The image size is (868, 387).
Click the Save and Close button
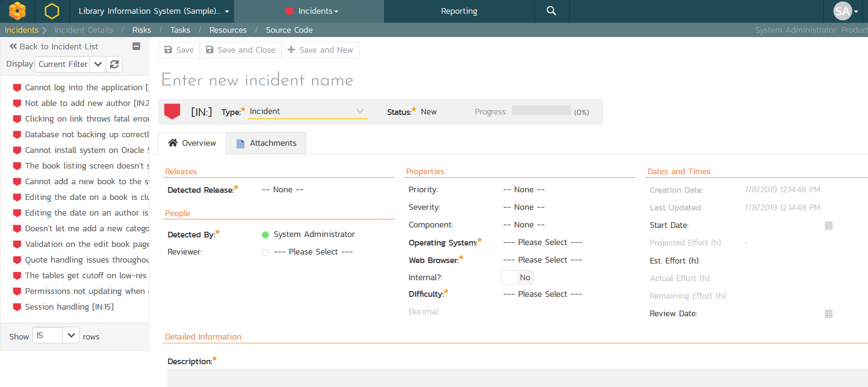point(240,50)
